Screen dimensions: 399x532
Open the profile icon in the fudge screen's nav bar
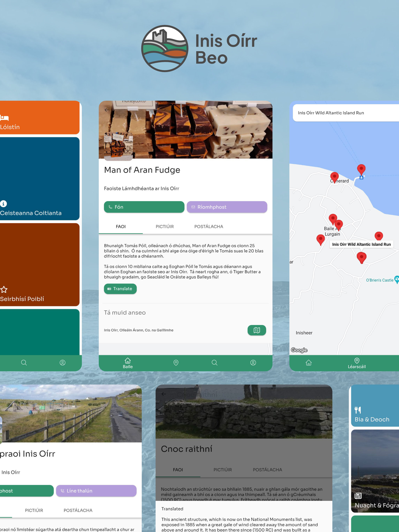pyautogui.click(x=253, y=362)
